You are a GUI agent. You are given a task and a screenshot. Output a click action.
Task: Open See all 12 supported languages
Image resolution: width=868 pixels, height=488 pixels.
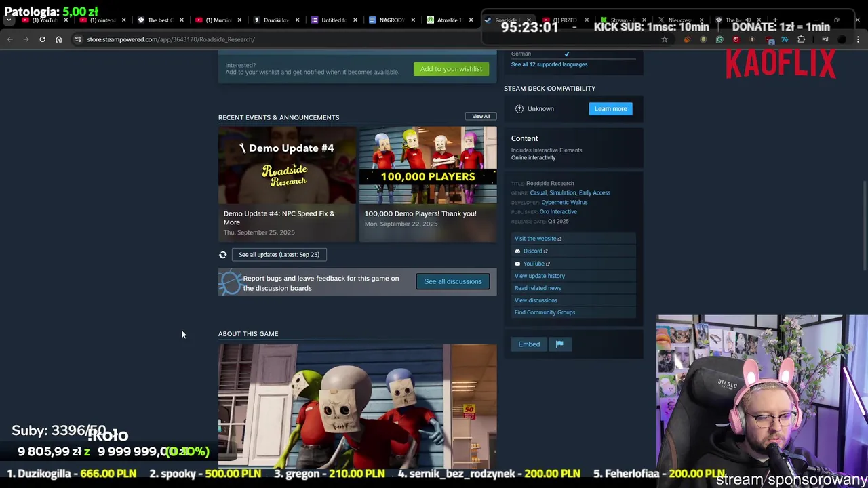(x=549, y=64)
